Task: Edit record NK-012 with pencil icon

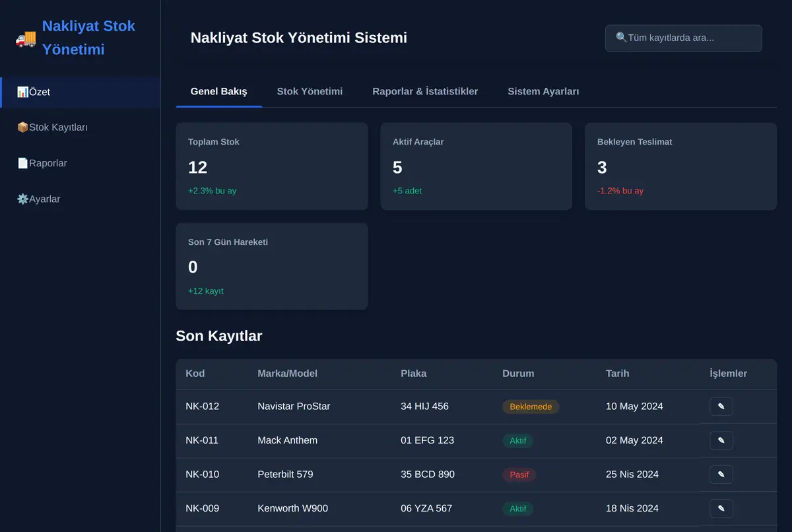Action: click(x=721, y=407)
